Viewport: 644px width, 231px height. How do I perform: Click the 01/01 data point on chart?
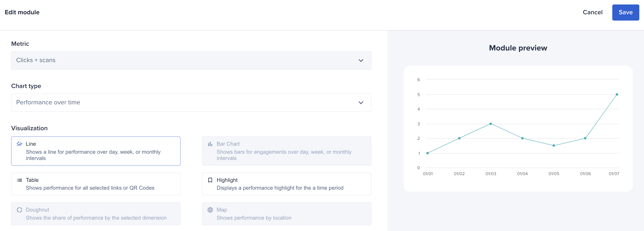click(427, 153)
